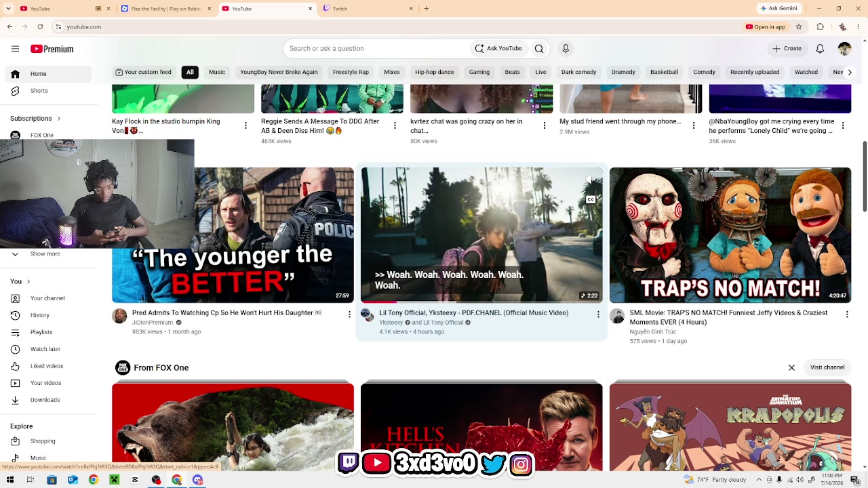Click Visit channel for FOX One
Image resolution: width=868 pixels, height=488 pixels.
coord(827,367)
